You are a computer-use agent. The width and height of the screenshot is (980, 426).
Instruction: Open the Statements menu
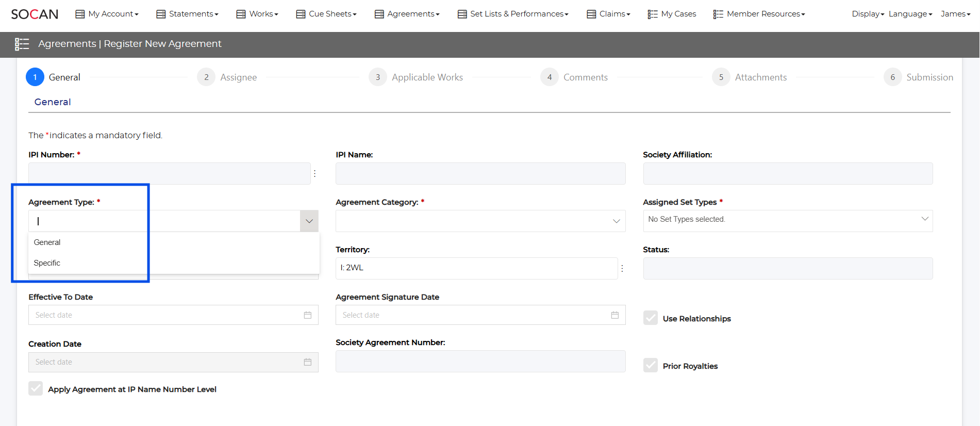[187, 14]
